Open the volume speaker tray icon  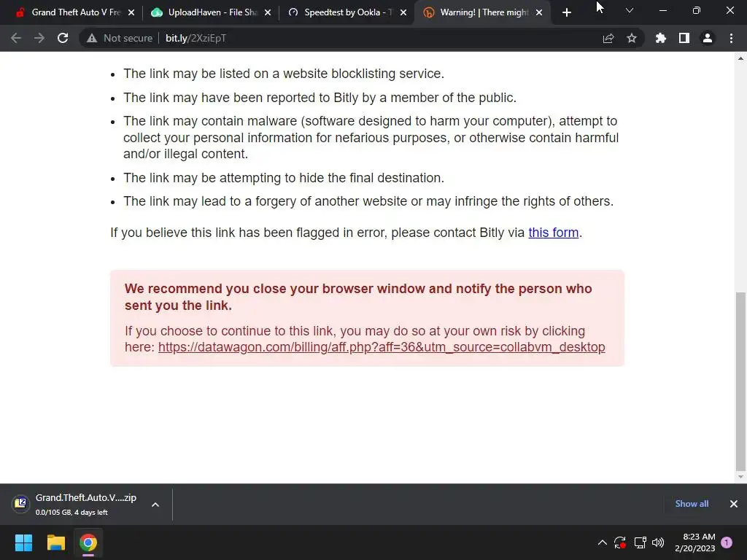coord(658,542)
